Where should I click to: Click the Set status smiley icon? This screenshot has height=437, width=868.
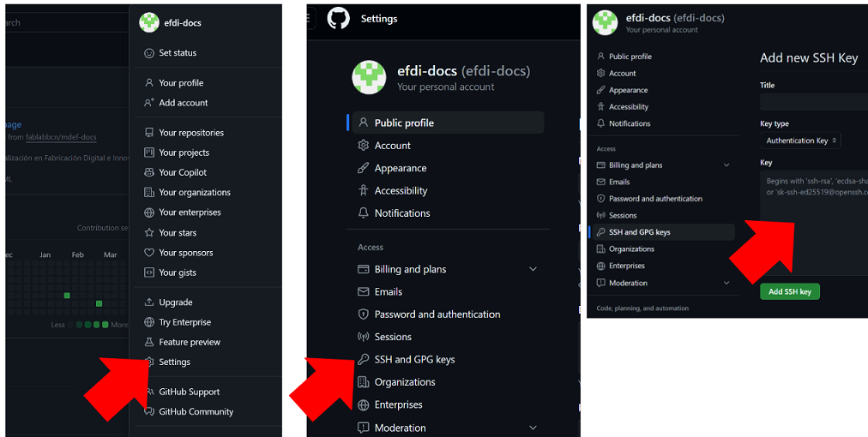click(149, 53)
